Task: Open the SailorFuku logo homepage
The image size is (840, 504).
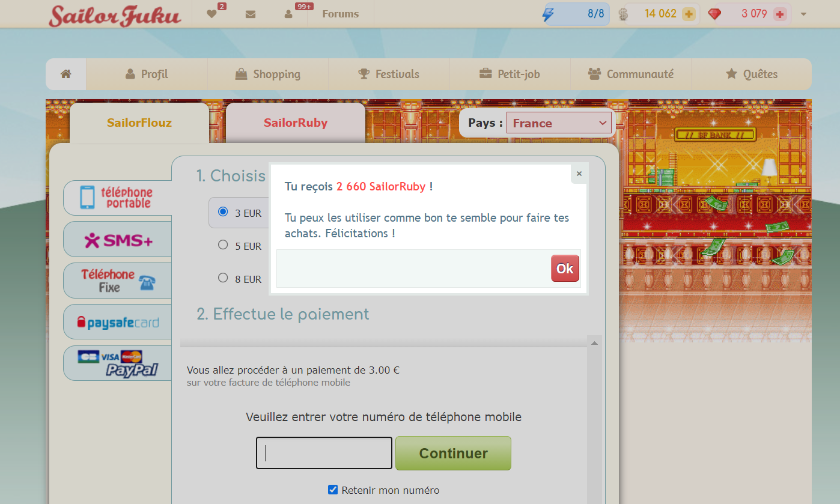Action: (x=115, y=15)
